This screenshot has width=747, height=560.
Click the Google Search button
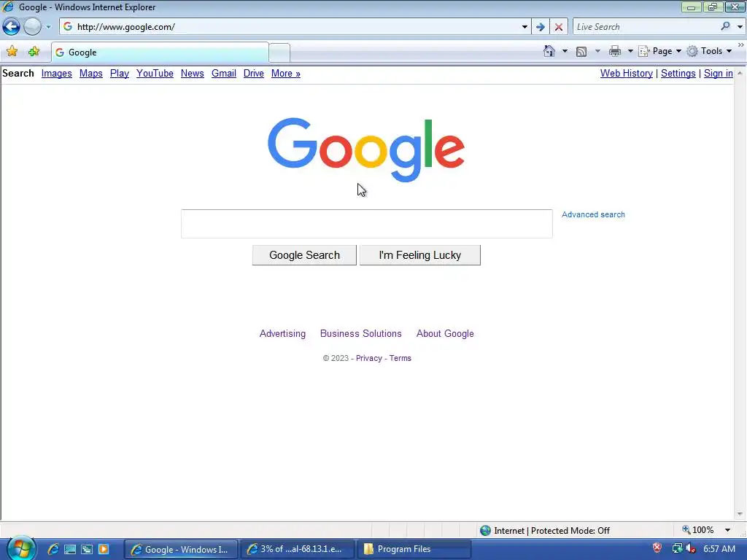click(x=304, y=255)
